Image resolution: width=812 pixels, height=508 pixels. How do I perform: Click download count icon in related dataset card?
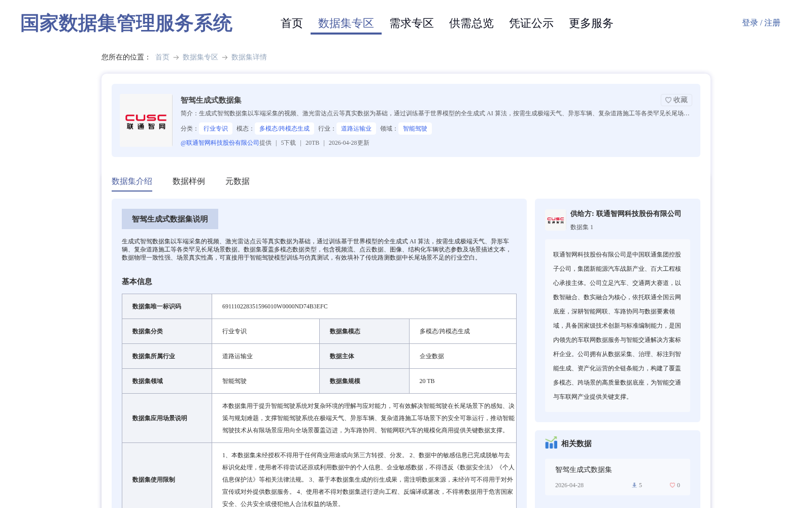click(634, 485)
